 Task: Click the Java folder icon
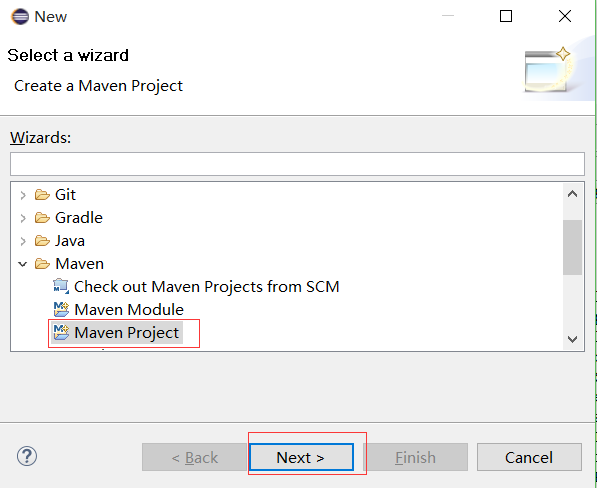[42, 241]
